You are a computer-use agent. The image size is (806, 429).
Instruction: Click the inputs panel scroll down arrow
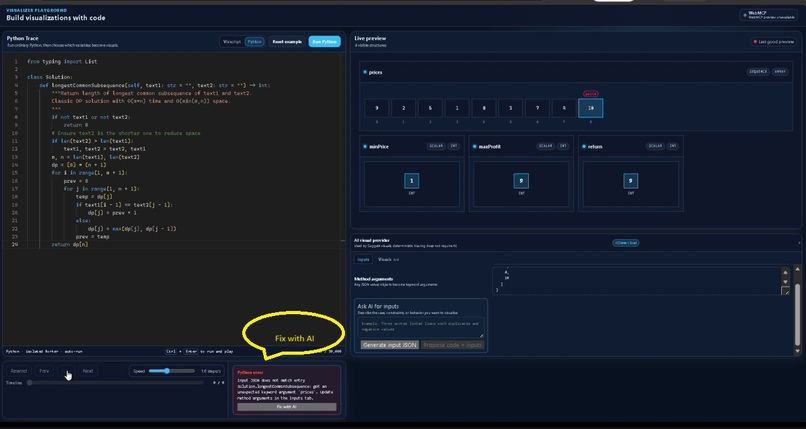point(797,351)
